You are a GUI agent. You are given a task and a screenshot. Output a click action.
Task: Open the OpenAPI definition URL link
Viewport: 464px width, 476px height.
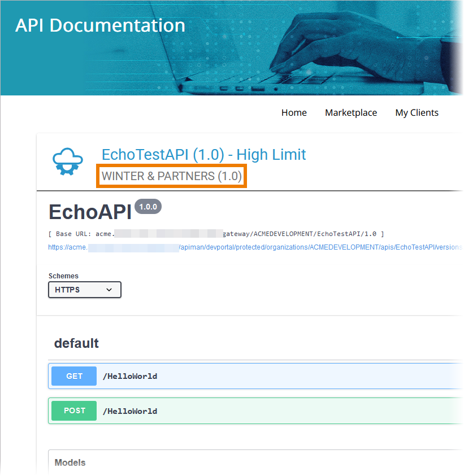[254, 247]
